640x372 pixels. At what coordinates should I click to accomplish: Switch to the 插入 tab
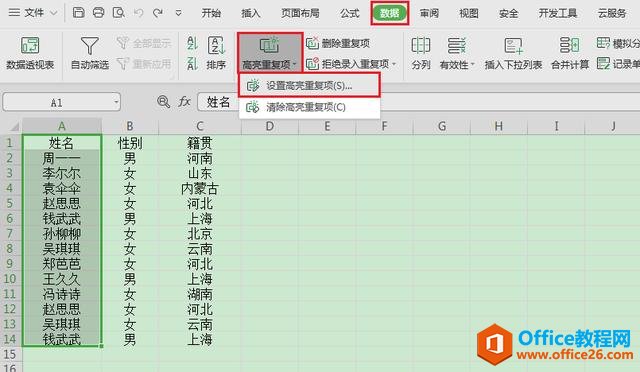tap(250, 13)
